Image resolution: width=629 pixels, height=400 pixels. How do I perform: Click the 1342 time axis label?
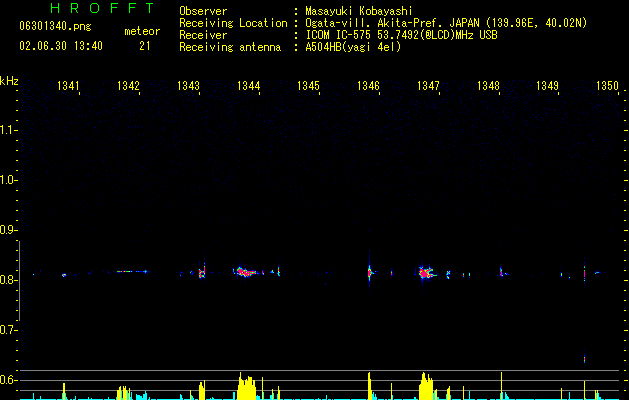pyautogui.click(x=128, y=86)
